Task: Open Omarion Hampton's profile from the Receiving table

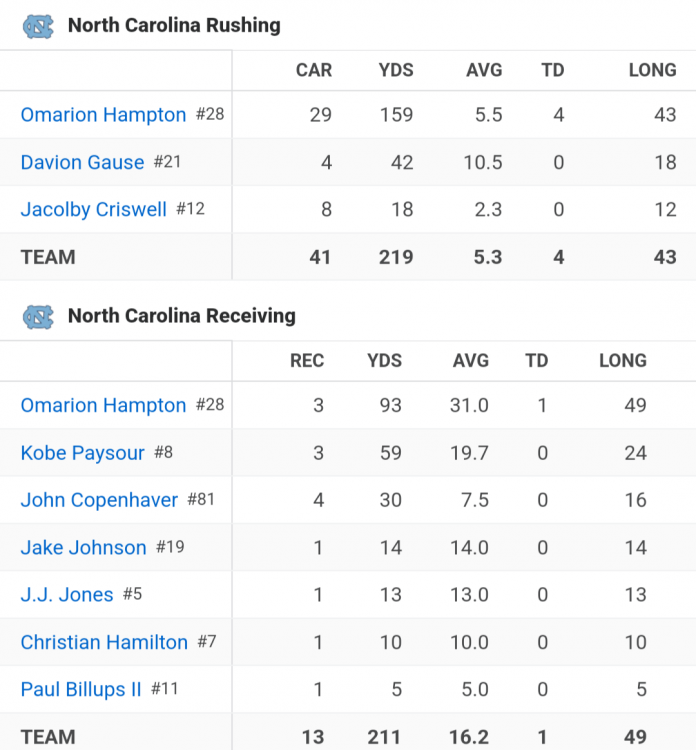Action: click(103, 405)
